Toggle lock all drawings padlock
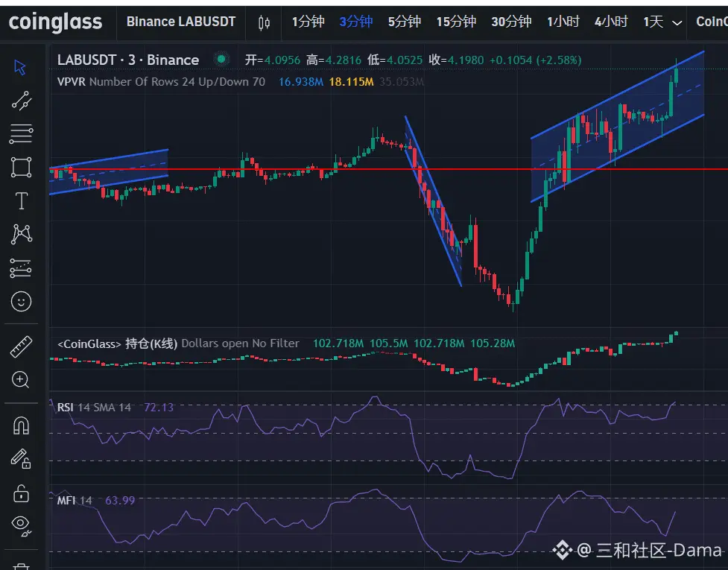Image resolution: width=728 pixels, height=570 pixels. click(21, 493)
